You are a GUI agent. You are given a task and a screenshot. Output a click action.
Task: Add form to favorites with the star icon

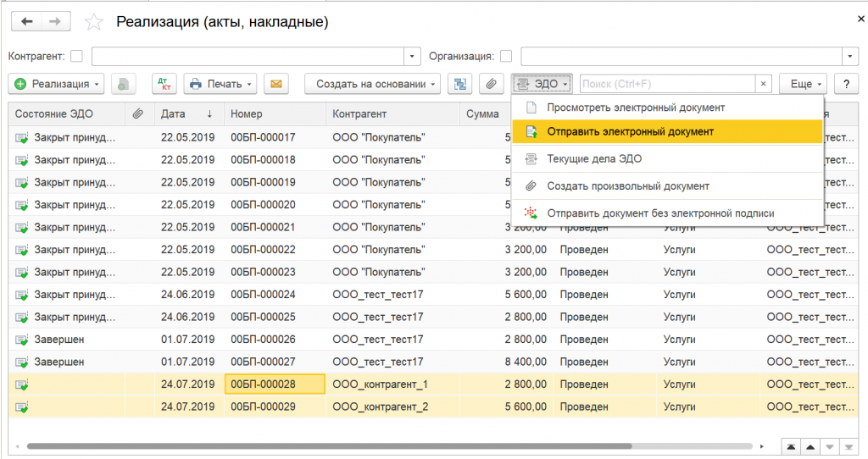point(93,22)
